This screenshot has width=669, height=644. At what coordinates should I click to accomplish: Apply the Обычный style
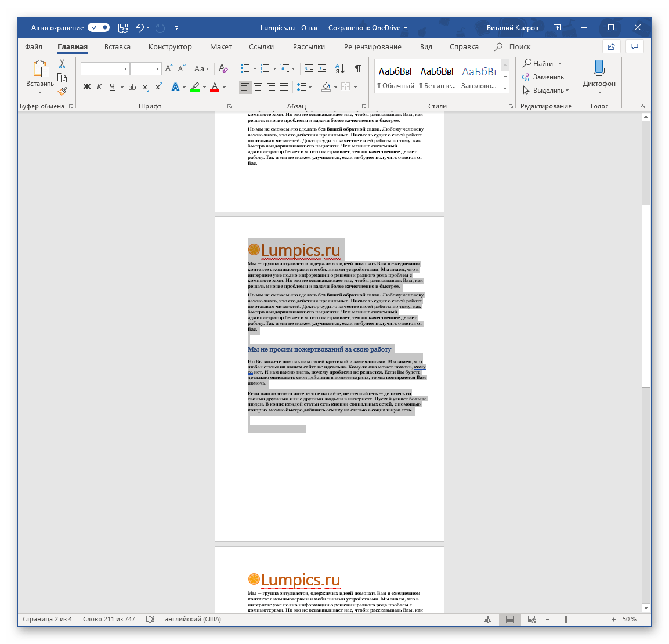tap(396, 77)
